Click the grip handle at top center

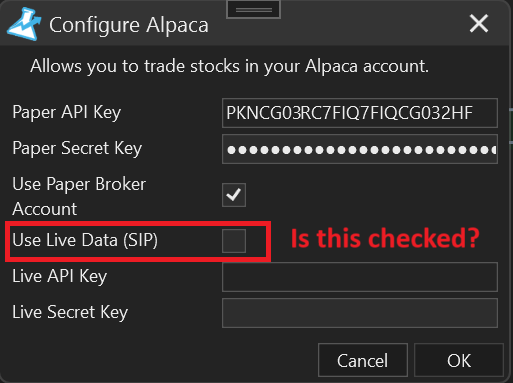pyautogui.click(x=254, y=10)
